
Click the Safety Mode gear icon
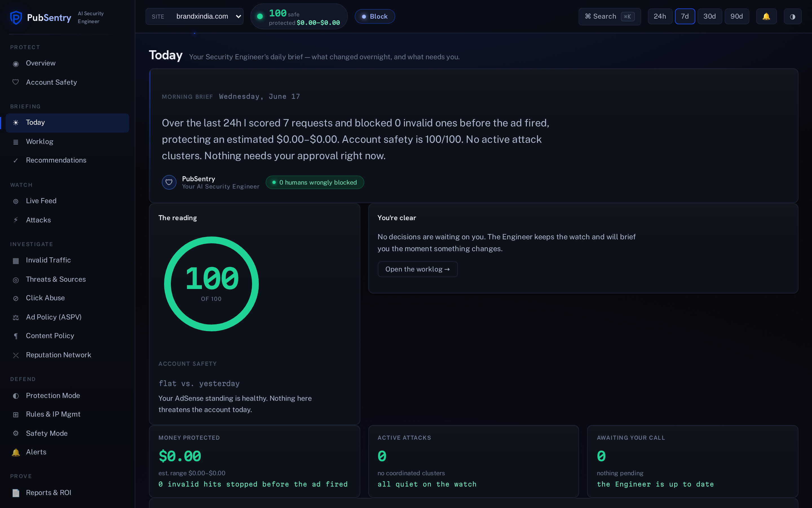16,433
